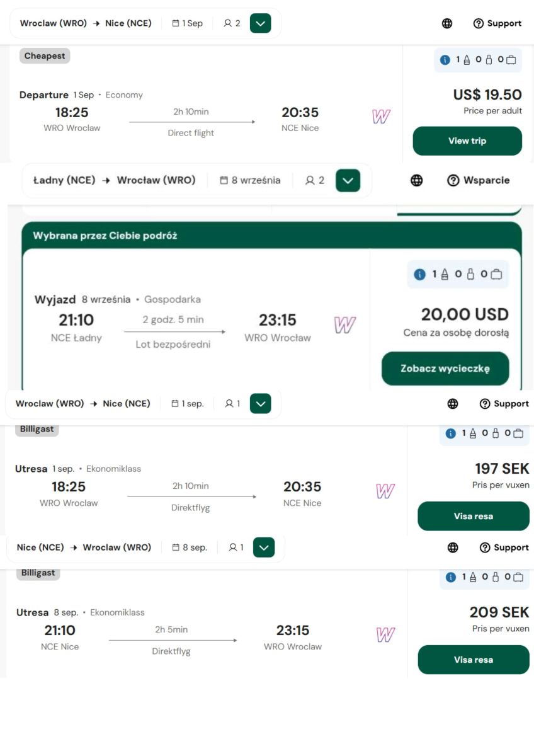This screenshot has height=756, width=534.
Task: Click the blue baggage info icon above US$ 19.50
Action: 445,60
